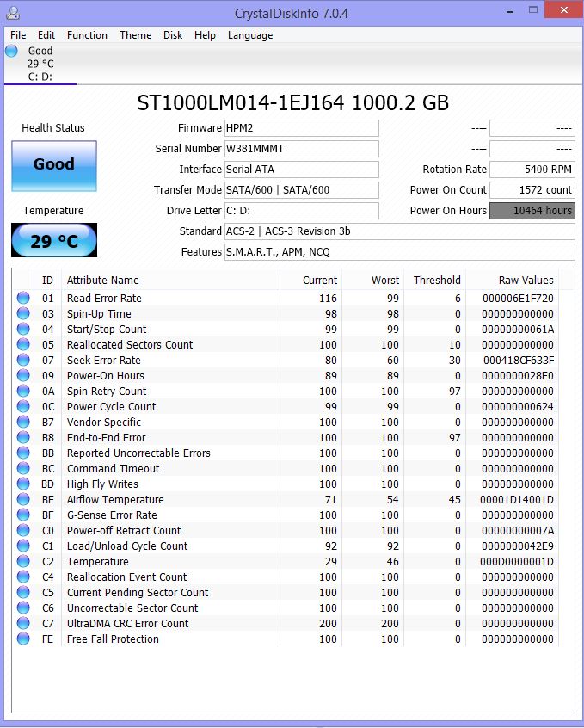
Task: Click raw value 000418CF633F
Action: coord(518,361)
